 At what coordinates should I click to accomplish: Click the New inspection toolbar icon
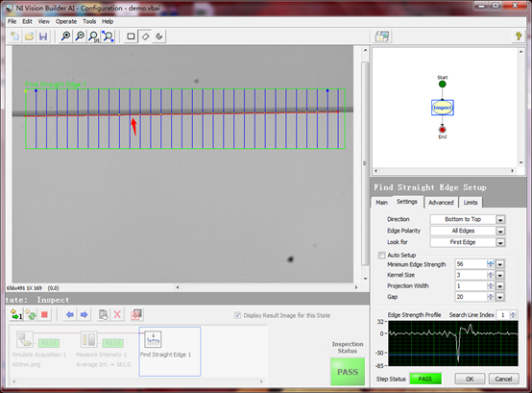click(x=15, y=37)
